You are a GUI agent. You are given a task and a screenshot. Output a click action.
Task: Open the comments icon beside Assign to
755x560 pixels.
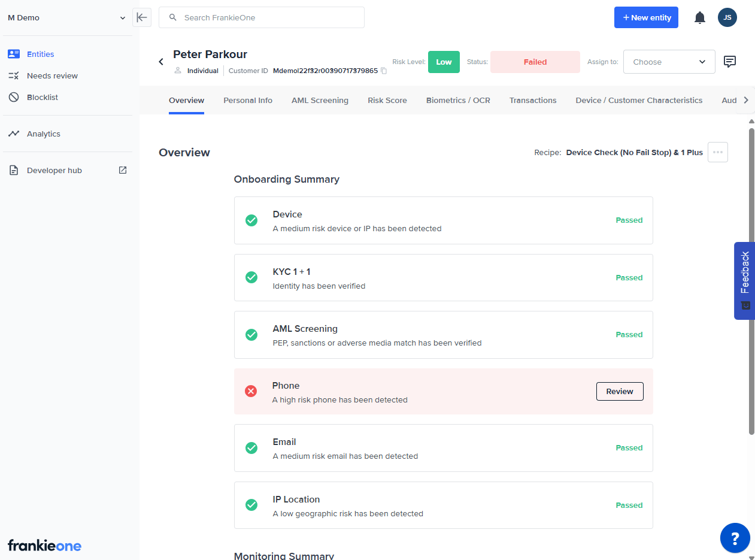click(x=729, y=62)
